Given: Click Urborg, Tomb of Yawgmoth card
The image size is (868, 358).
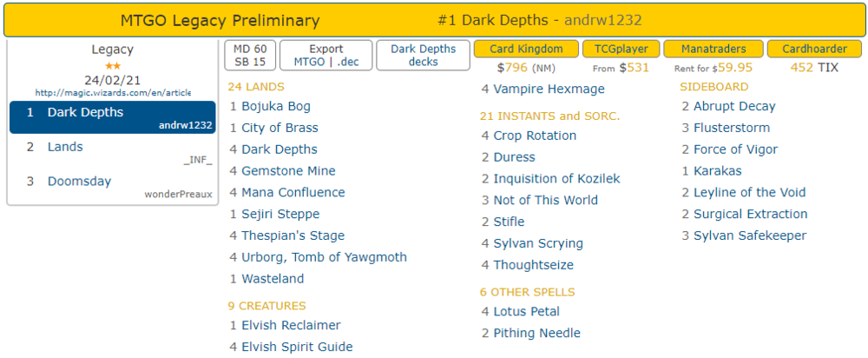Looking at the screenshot, I should coord(324,257).
